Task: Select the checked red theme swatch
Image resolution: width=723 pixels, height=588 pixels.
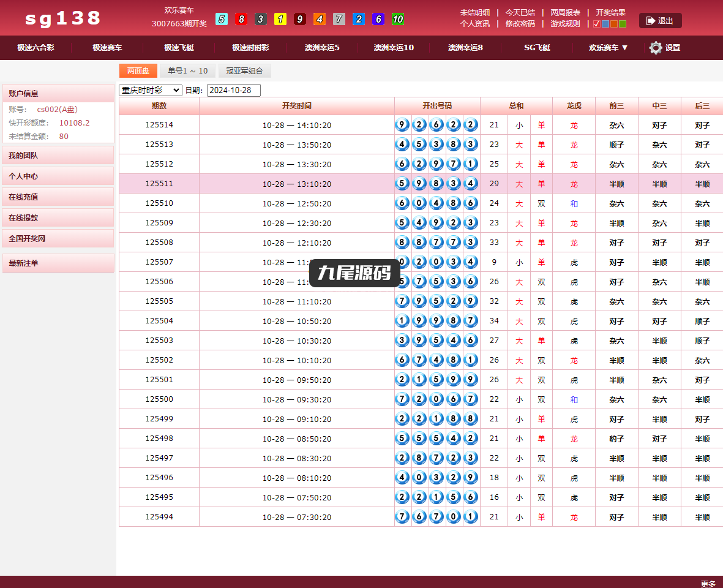Action: coord(597,24)
